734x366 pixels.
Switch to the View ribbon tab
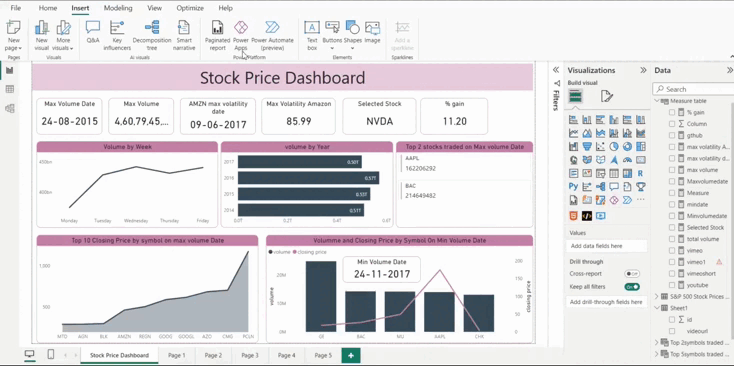tap(154, 8)
